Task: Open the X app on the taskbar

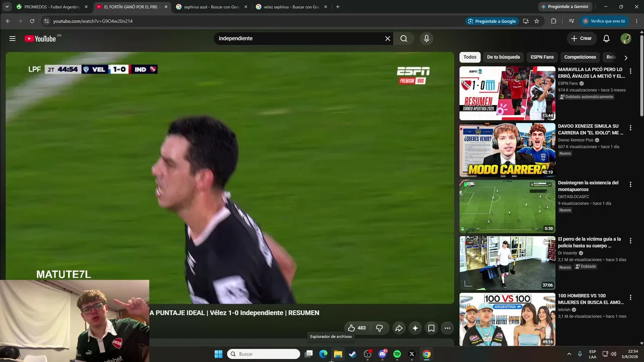Action: pyautogui.click(x=412, y=354)
